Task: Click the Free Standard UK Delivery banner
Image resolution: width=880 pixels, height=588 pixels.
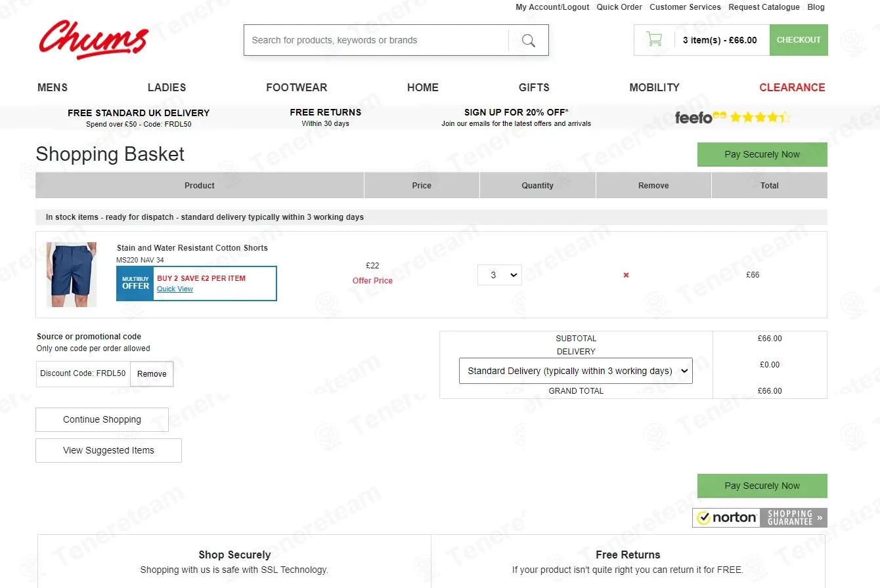Action: click(x=139, y=117)
